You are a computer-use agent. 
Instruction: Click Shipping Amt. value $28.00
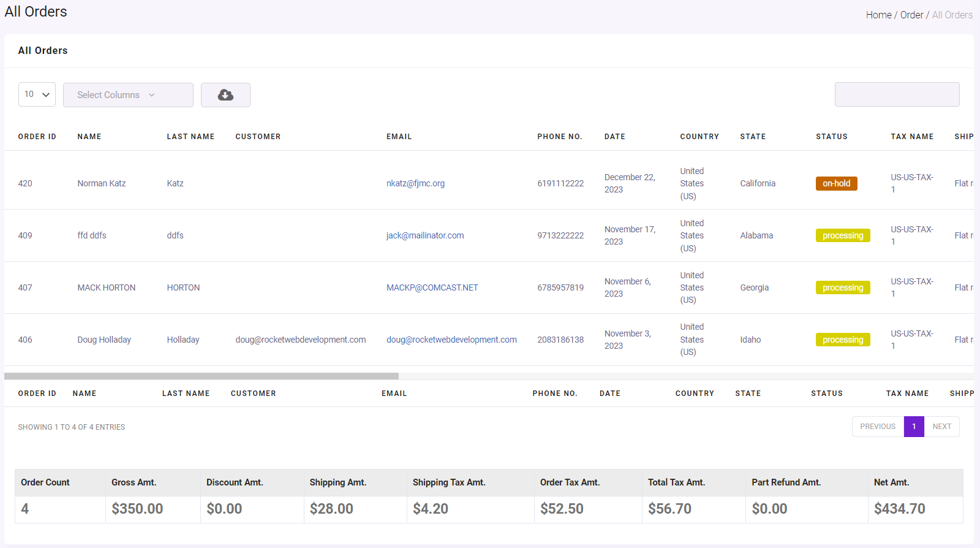(331, 509)
